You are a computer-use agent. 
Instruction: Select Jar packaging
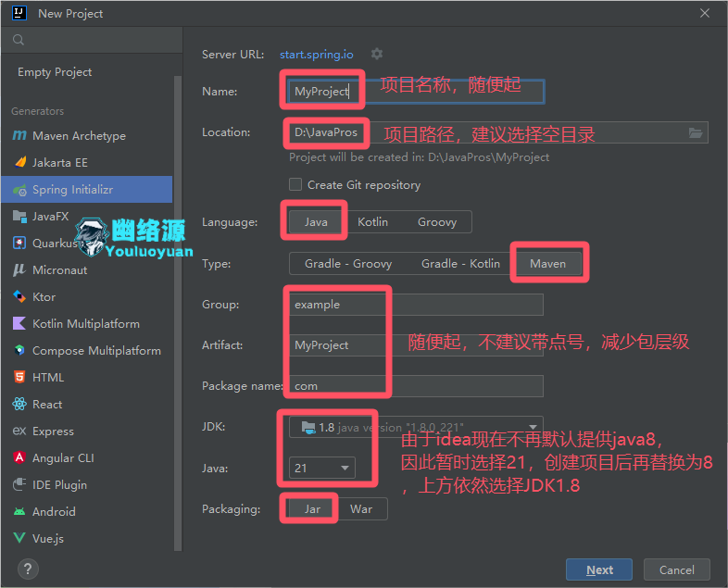pos(312,509)
